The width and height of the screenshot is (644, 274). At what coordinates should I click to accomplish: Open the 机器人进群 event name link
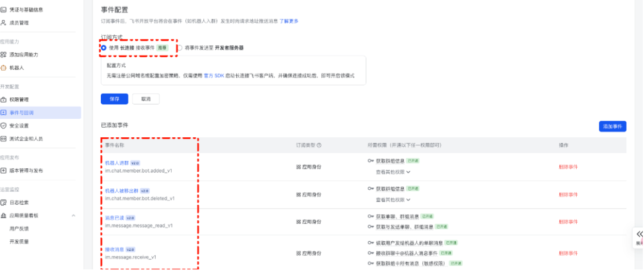(x=117, y=163)
